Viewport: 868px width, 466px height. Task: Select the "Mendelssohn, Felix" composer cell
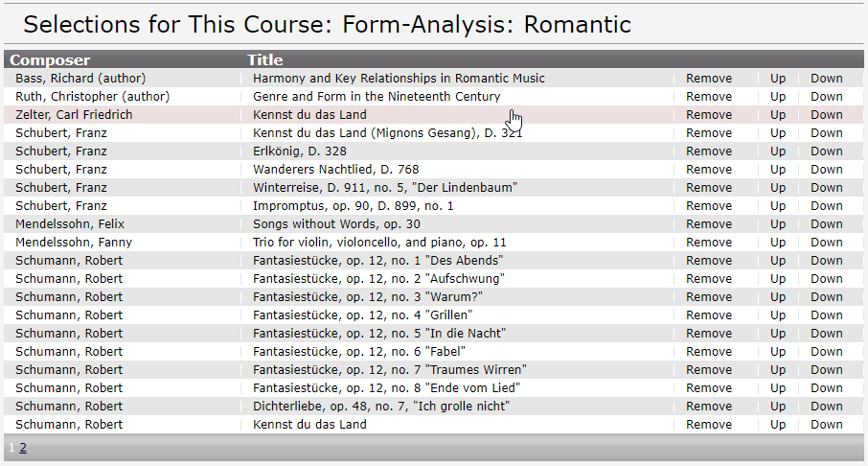(70, 224)
